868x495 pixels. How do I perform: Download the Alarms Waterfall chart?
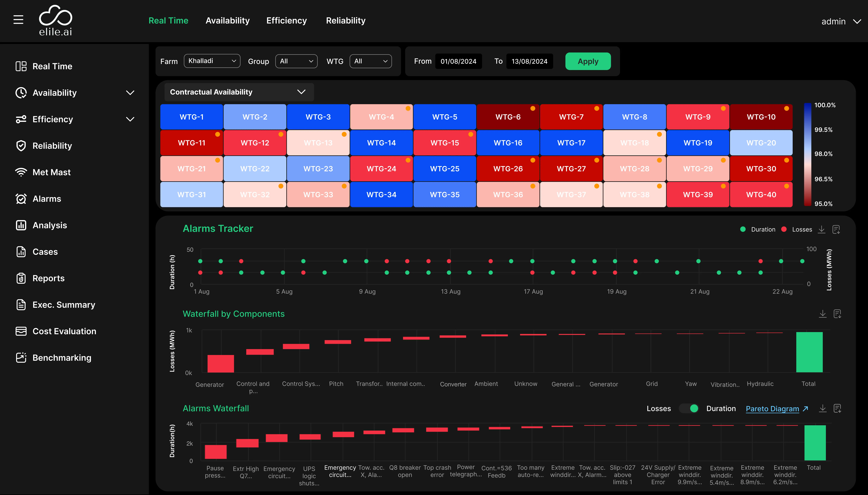(823, 408)
